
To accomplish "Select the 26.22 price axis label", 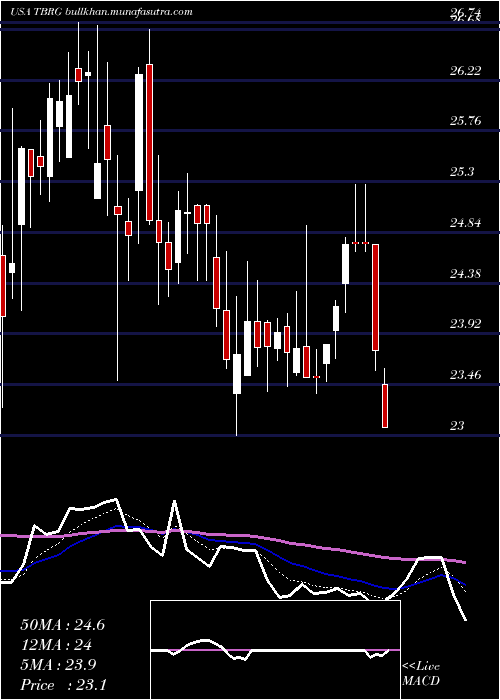I will point(466,71).
